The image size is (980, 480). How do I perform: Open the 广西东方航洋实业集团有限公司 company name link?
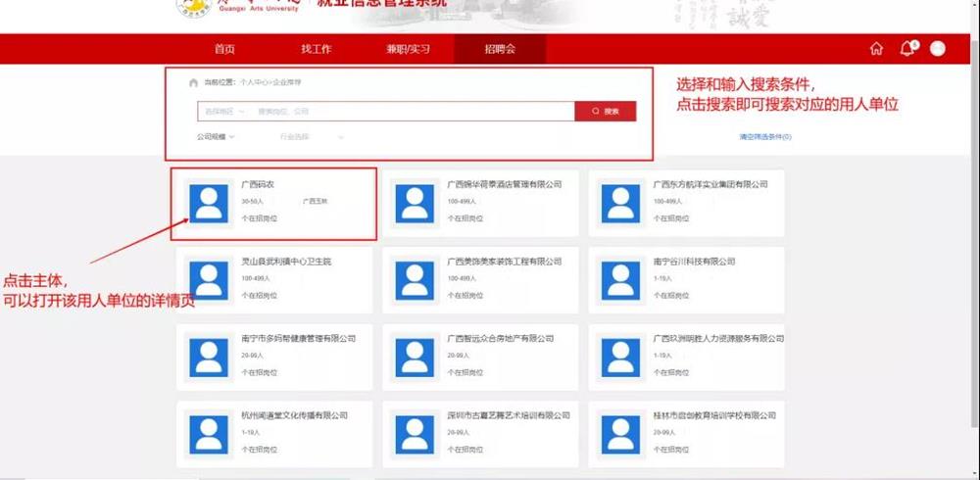point(710,184)
